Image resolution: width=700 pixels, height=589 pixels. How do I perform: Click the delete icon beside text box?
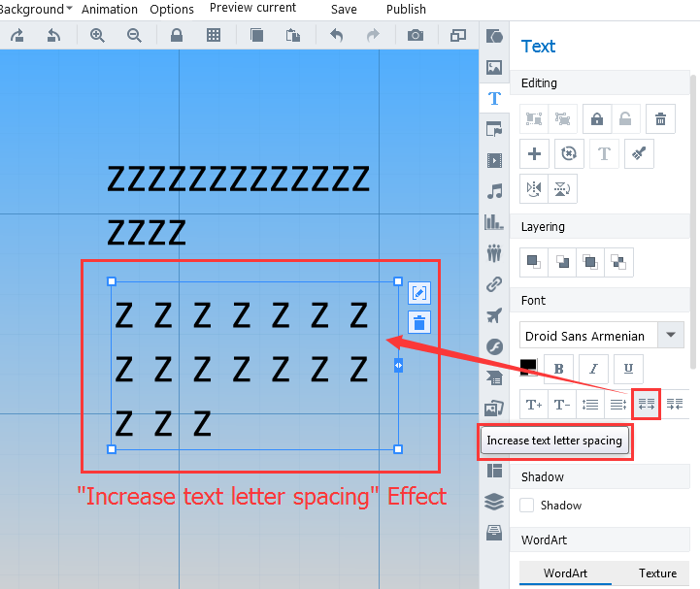[418, 323]
